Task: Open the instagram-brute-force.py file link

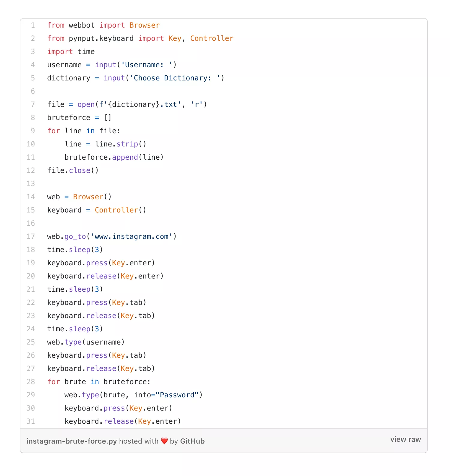Action: 71,441
